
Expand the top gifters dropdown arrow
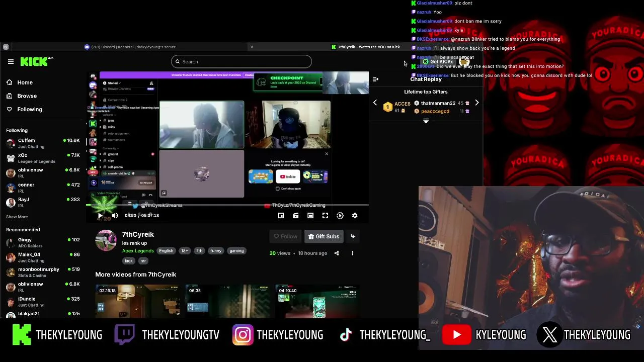426,121
